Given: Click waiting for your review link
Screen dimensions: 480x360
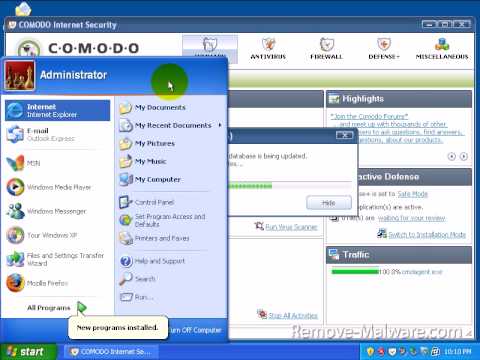Looking at the screenshot, I should 412,218.
